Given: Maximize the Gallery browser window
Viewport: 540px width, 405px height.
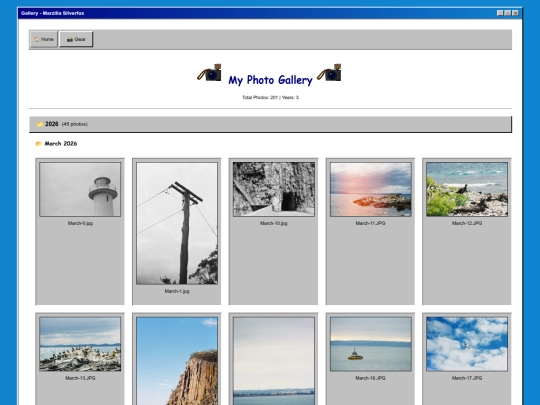Looking at the screenshot, I should click(x=508, y=13).
